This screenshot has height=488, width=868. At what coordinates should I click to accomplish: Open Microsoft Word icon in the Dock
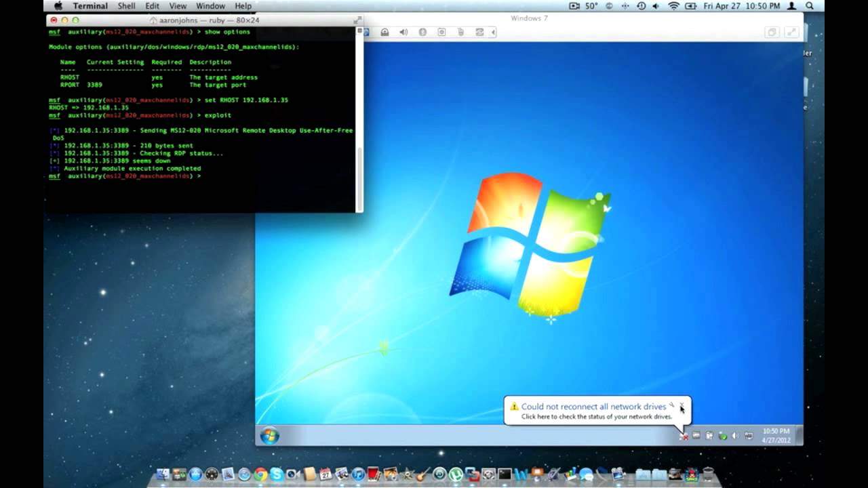[521, 474]
